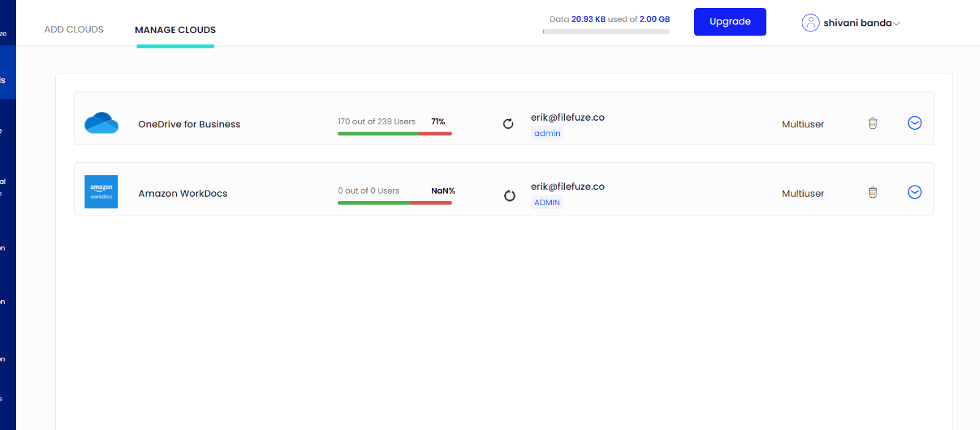Click the OneDrive for Business cloud logo
980x430 pixels.
pyautogui.click(x=102, y=123)
